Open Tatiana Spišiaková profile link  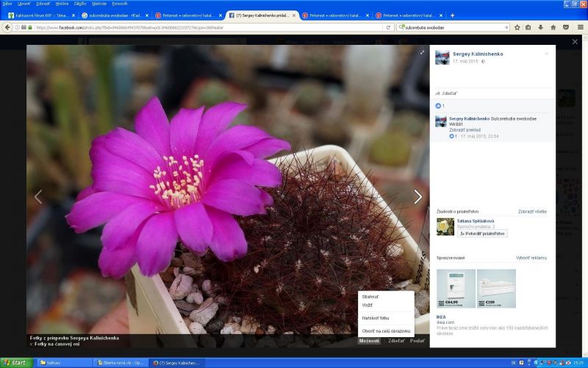point(476,222)
